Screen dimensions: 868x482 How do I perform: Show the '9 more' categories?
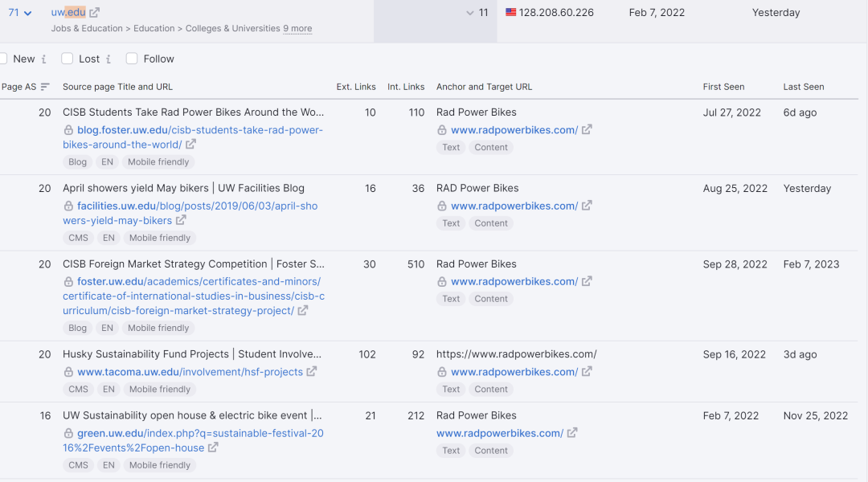[297, 28]
